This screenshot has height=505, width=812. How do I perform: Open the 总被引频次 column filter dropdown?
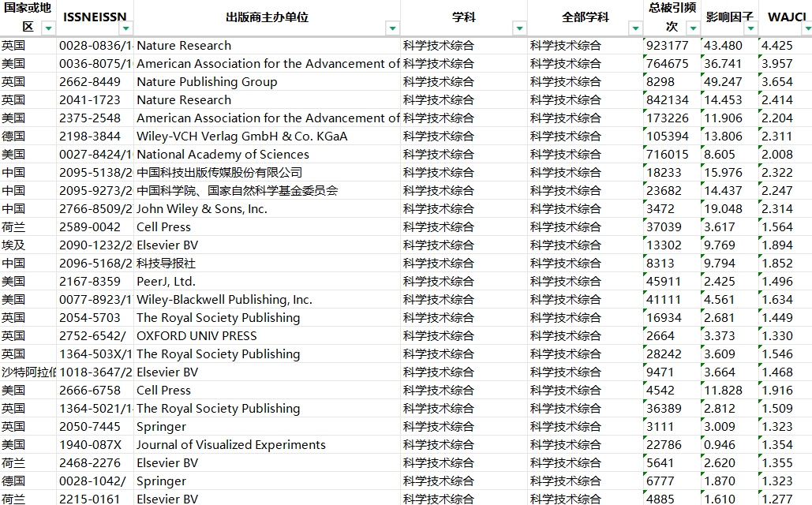tap(693, 28)
